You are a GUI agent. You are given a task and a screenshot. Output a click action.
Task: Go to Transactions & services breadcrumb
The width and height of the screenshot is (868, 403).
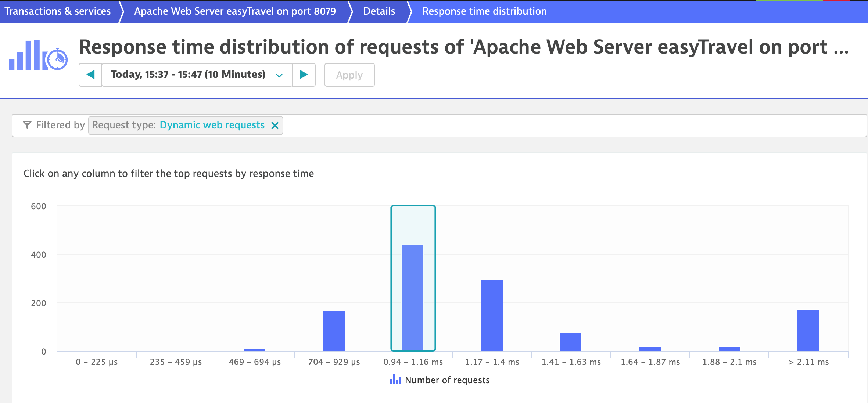tap(58, 11)
